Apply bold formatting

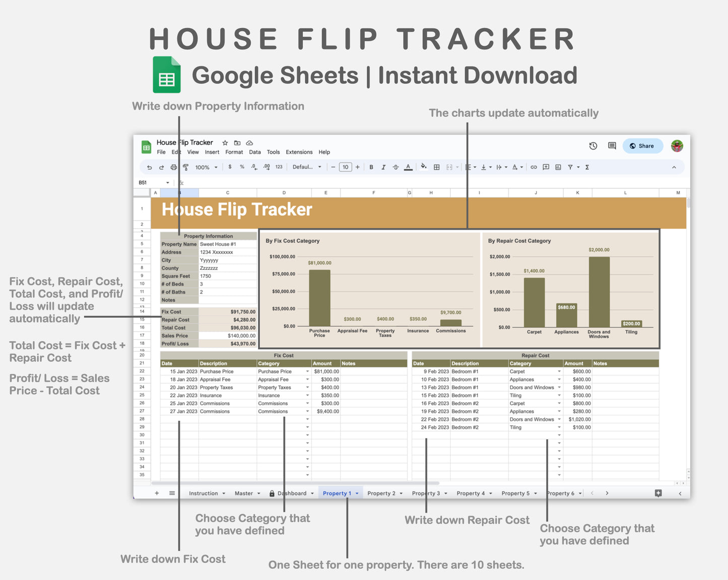[371, 167]
